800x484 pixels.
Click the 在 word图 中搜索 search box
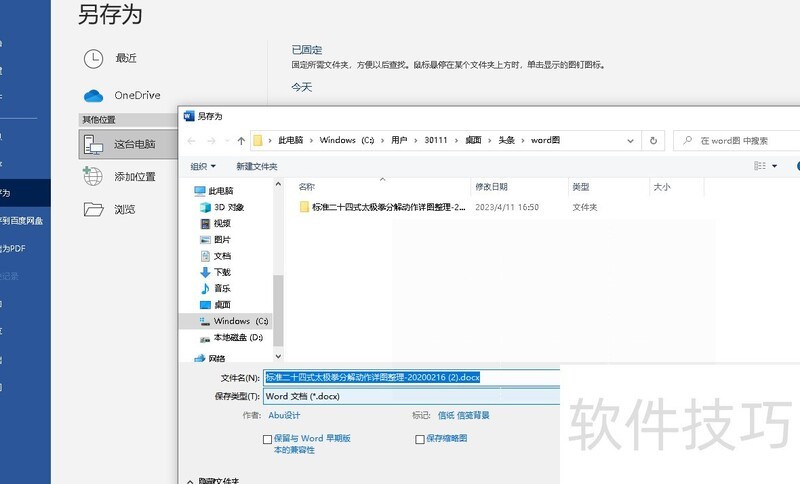[735, 141]
